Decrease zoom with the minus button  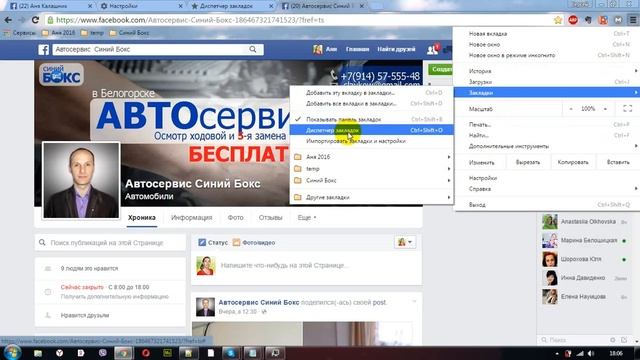[571, 109]
